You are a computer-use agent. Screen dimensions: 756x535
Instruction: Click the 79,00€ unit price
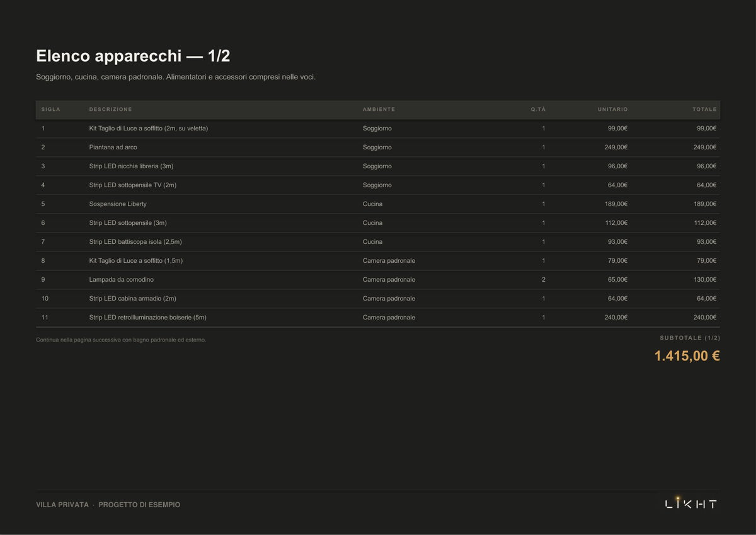618,261
